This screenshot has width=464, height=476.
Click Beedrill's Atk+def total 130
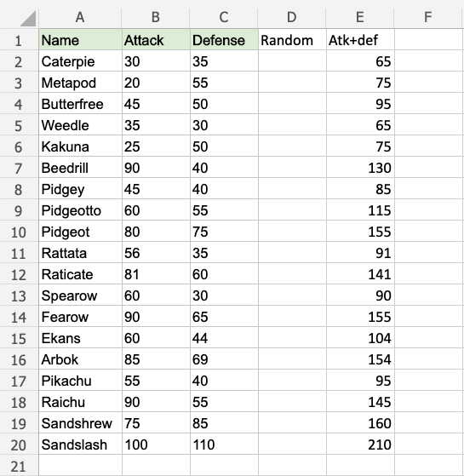click(360, 168)
